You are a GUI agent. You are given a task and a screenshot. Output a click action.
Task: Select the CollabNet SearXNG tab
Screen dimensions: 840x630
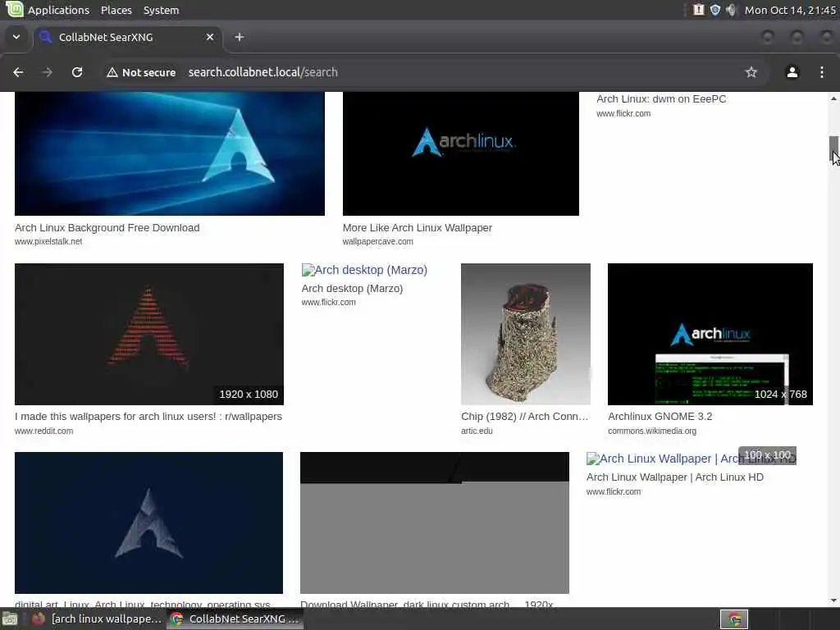[128, 37]
